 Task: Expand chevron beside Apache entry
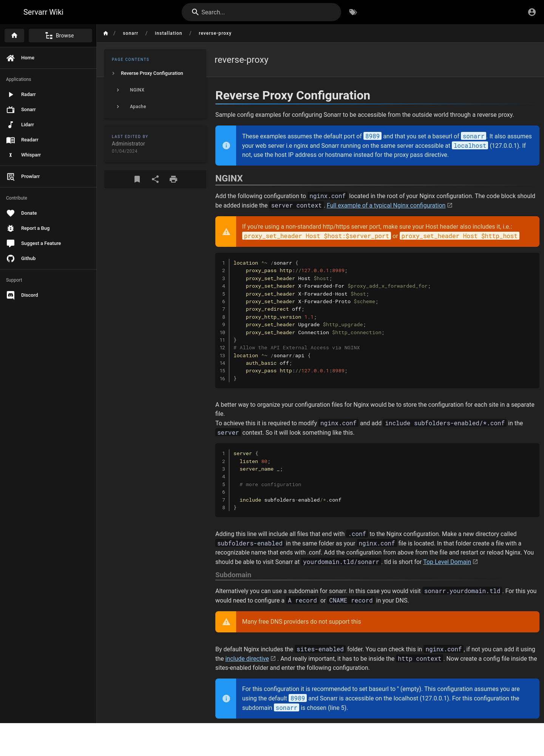118,107
